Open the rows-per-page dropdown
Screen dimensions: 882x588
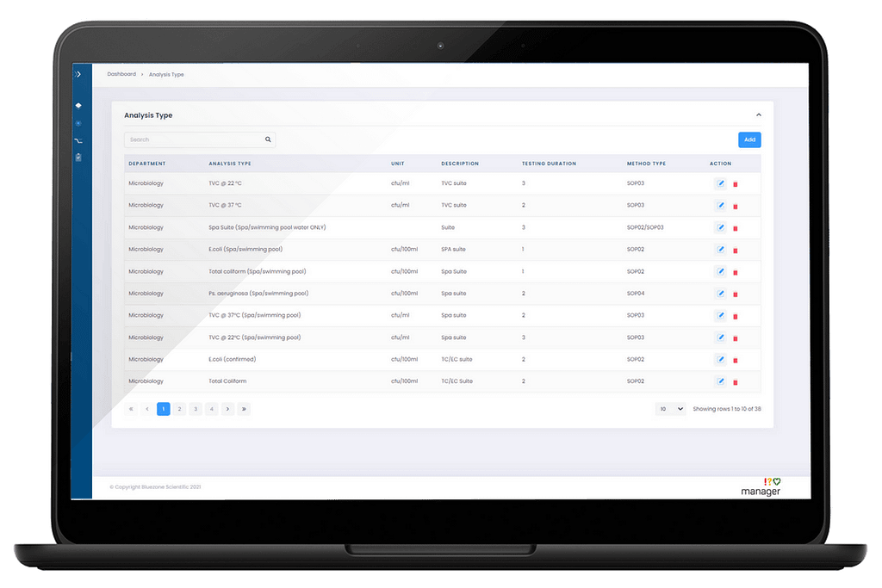pos(670,409)
